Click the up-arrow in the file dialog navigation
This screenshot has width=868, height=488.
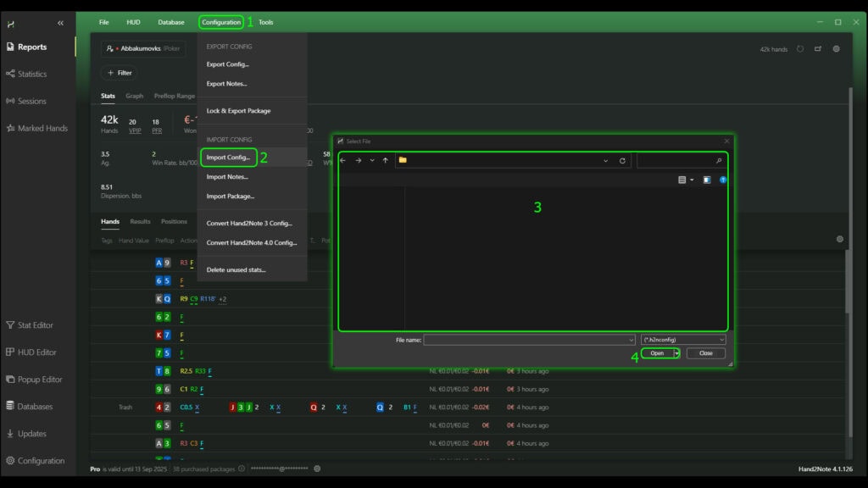[x=385, y=160]
